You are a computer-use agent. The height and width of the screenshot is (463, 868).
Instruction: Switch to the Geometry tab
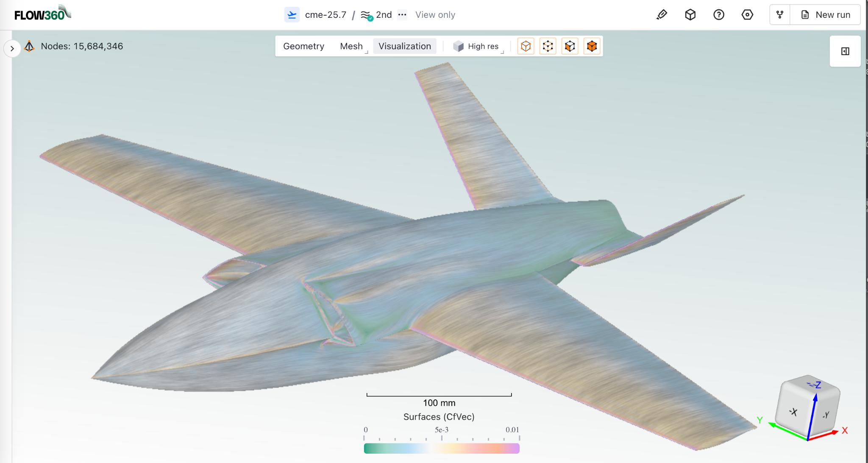[303, 46]
